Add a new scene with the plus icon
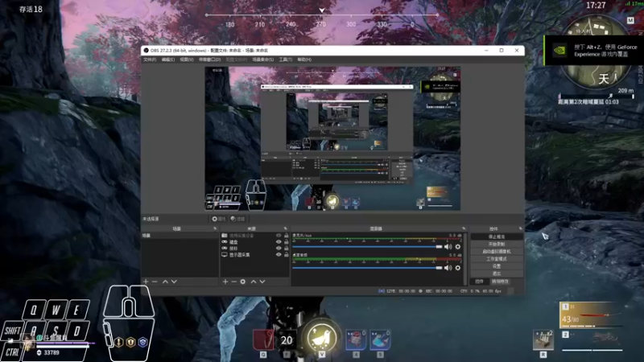This screenshot has width=644, height=362. coord(146,282)
